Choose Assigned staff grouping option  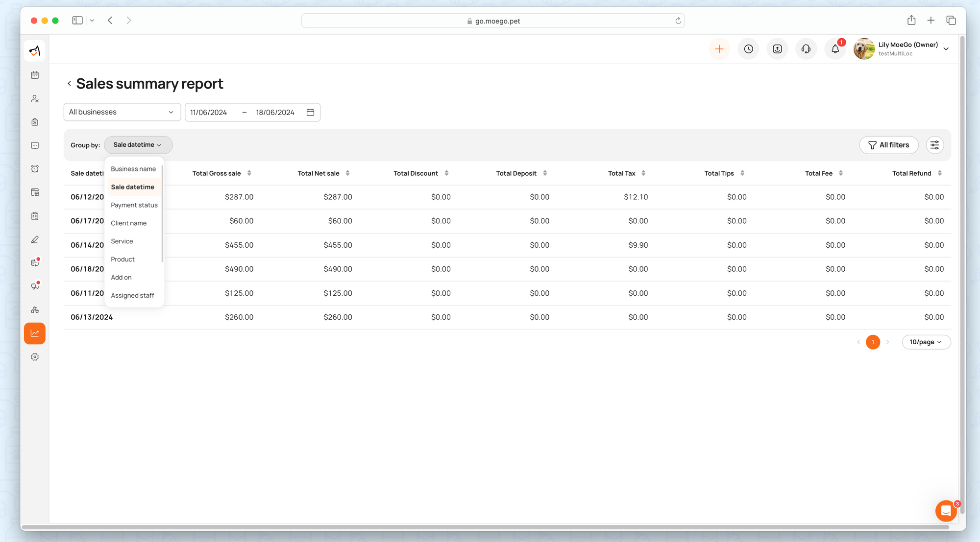[x=132, y=295]
